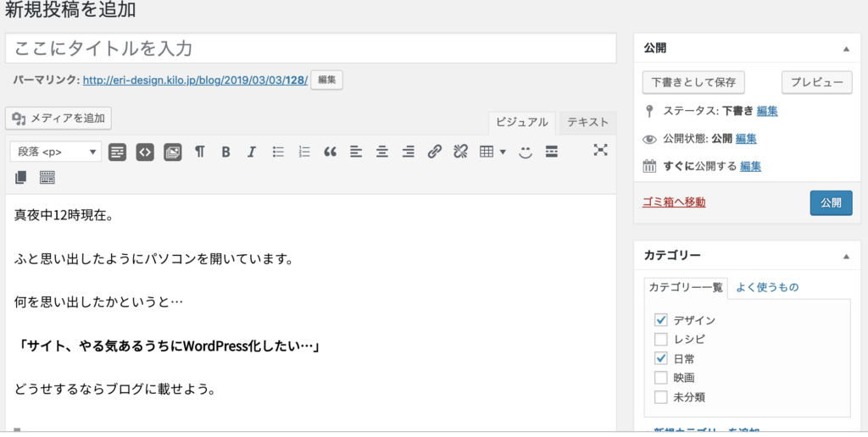
Task: Remove link with the broken chain icon
Action: (x=460, y=152)
